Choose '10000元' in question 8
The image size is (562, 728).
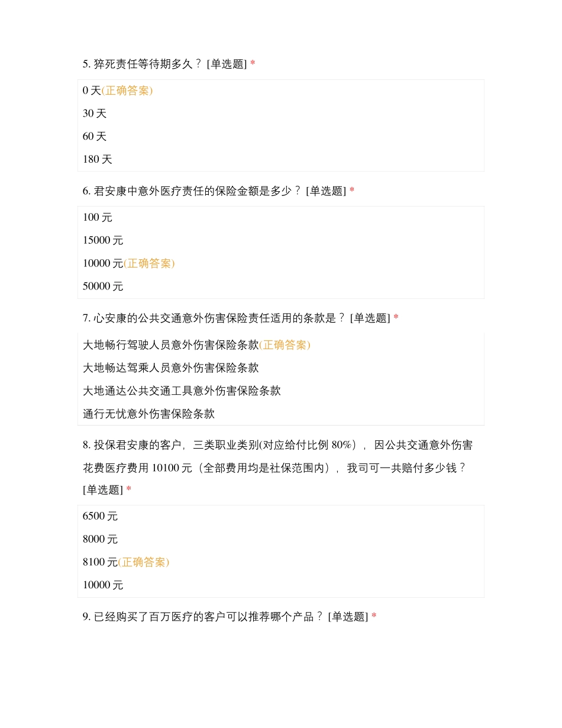103,586
